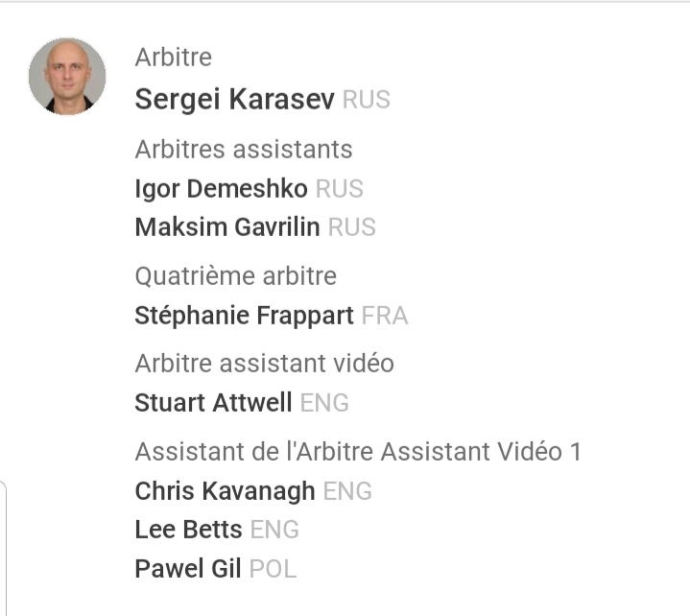This screenshot has width=690, height=616.
Task: Click the "Arbitre" heading label
Action: 174,58
